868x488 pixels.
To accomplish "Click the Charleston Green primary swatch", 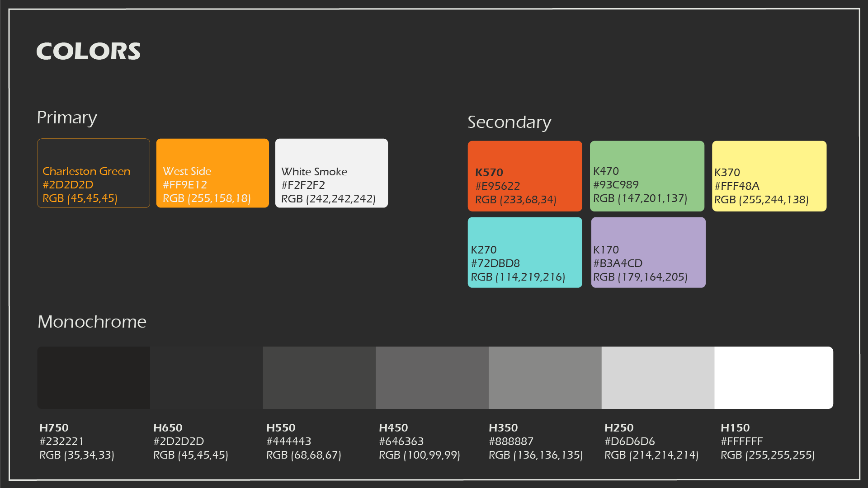I will [x=93, y=173].
